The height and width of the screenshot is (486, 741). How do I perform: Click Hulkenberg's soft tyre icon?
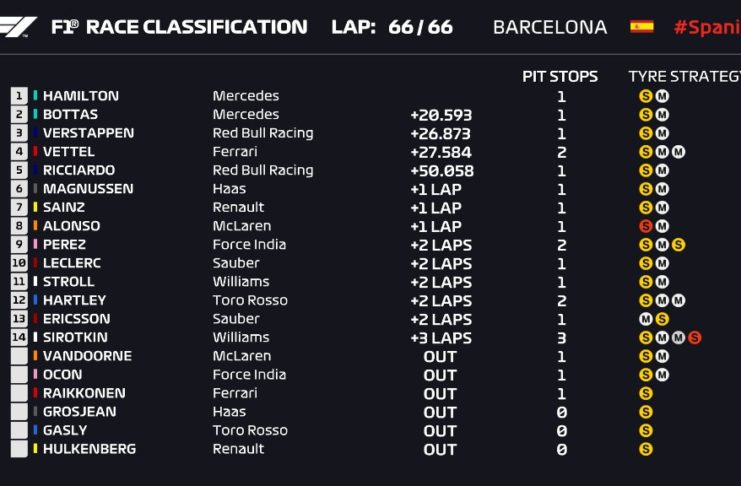645,449
